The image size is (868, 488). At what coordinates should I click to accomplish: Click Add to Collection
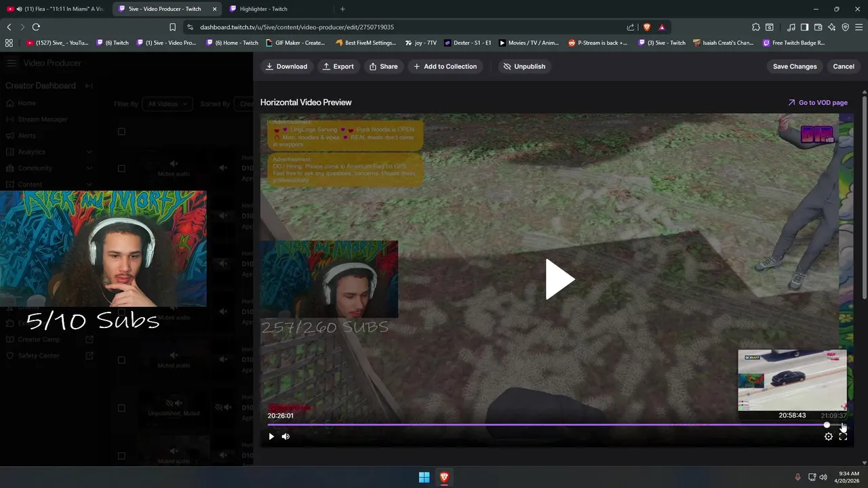445,66
